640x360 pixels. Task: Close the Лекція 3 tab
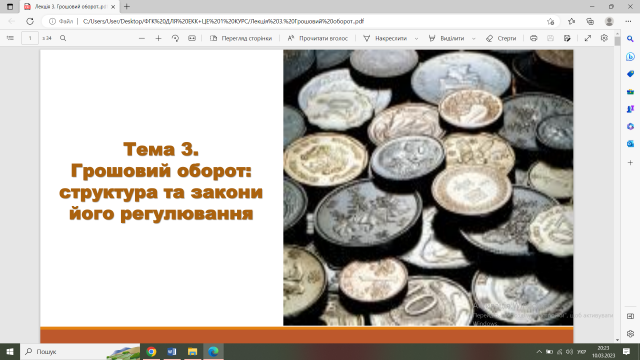(113, 7)
